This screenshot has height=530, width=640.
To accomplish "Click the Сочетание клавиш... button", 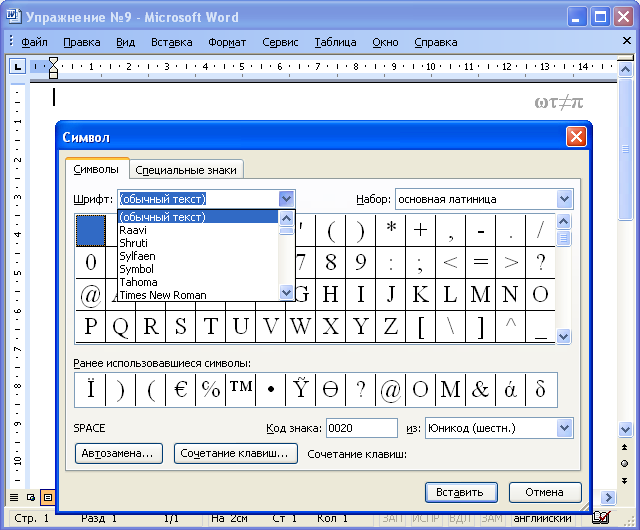I will click(236, 453).
